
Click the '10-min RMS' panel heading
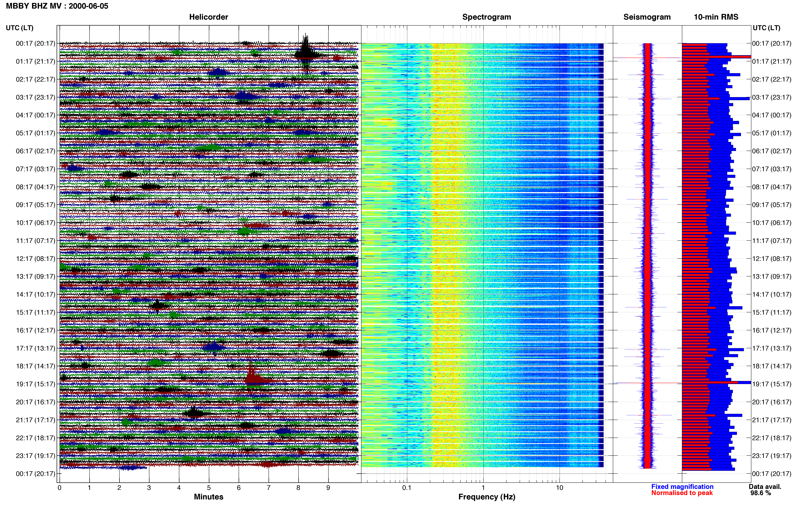[716, 17]
